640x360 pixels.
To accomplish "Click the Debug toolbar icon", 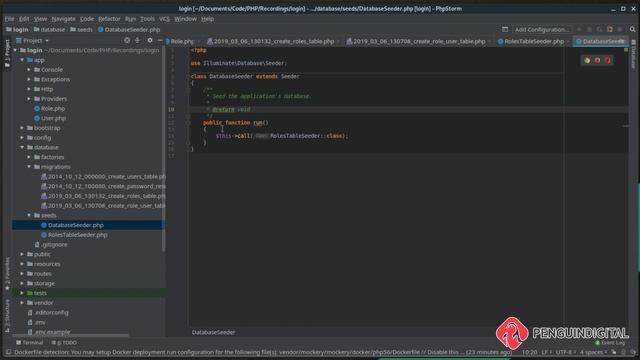I will pyautogui.click(x=589, y=29).
